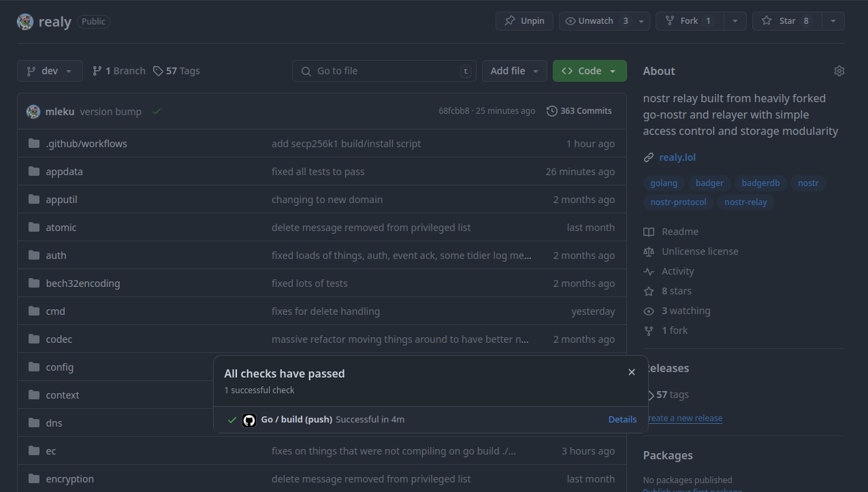Open Details for Go / build check
Viewport: 868px width, 492px height.
pos(622,420)
